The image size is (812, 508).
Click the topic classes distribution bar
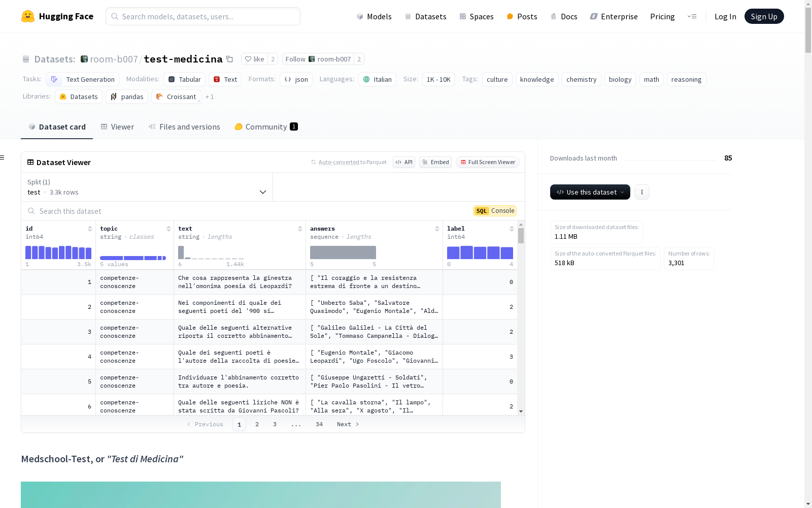133,258
